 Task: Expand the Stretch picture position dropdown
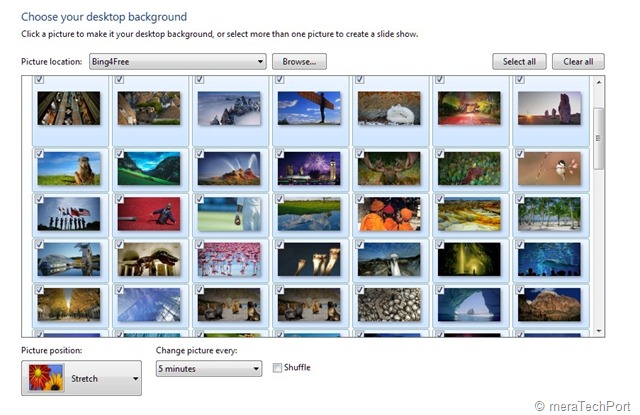tap(81, 378)
